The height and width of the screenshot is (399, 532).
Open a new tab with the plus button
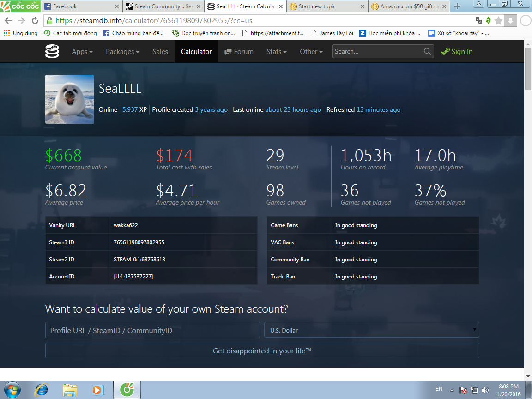tap(457, 6)
